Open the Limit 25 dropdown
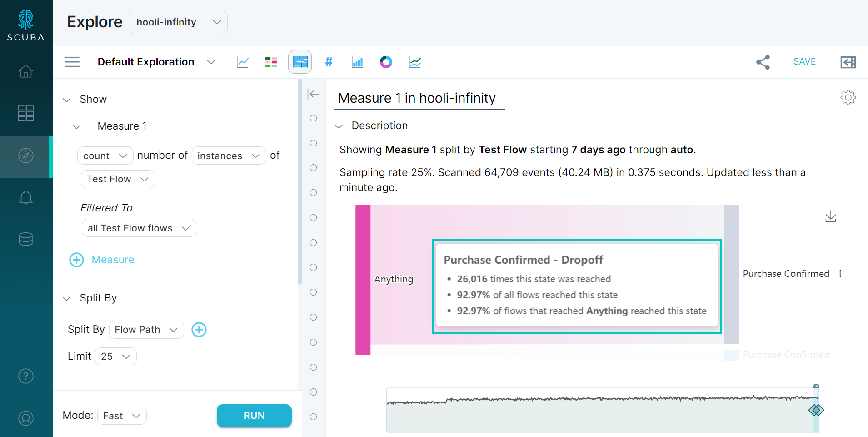 click(x=116, y=357)
